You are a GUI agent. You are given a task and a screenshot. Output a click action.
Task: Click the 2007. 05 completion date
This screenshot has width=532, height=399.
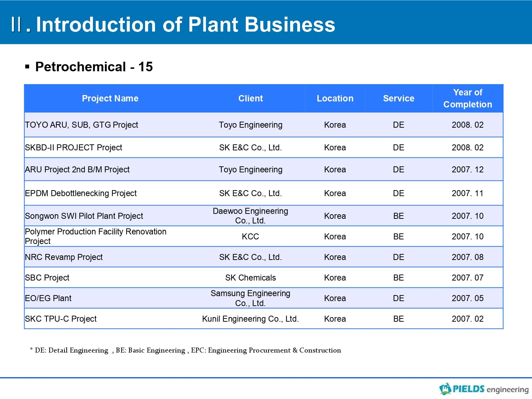[467, 298]
